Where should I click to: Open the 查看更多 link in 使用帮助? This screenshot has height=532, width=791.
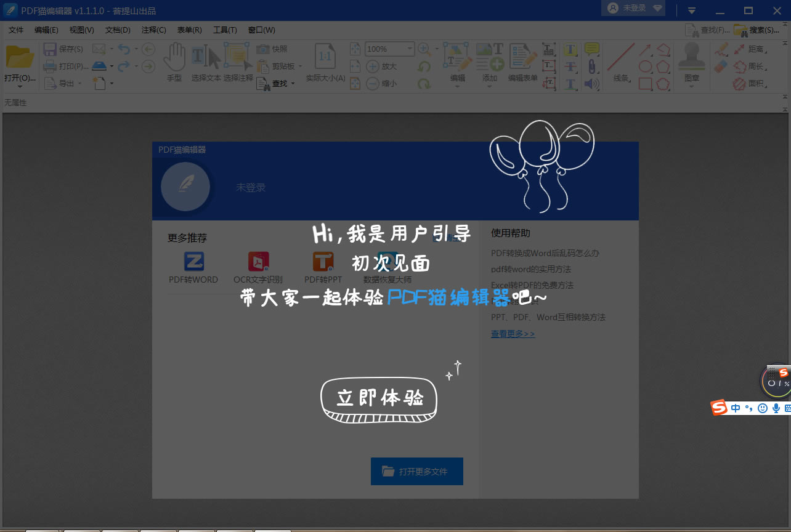(x=513, y=333)
